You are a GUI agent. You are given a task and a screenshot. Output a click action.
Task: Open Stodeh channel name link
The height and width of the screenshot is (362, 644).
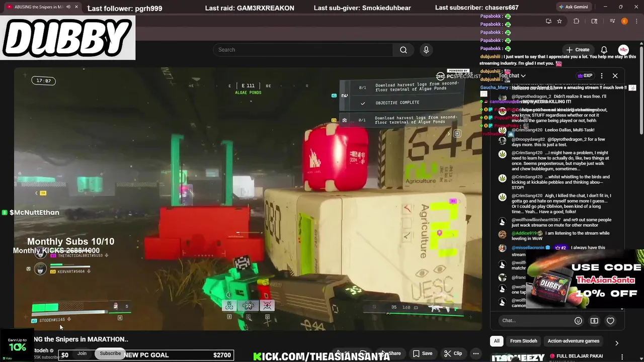(x=41, y=350)
